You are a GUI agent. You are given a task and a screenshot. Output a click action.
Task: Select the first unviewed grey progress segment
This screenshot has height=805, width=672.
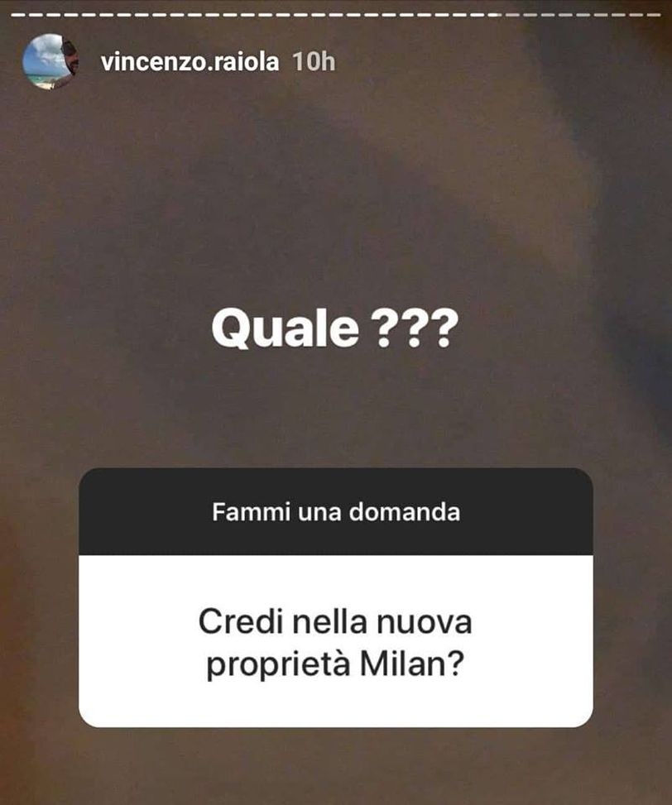click(x=512, y=15)
